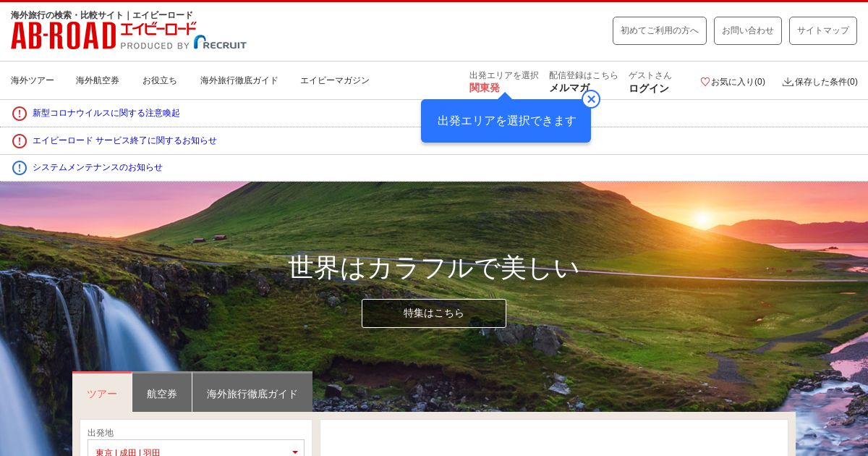Click the 特集はこちら button

coord(434,313)
